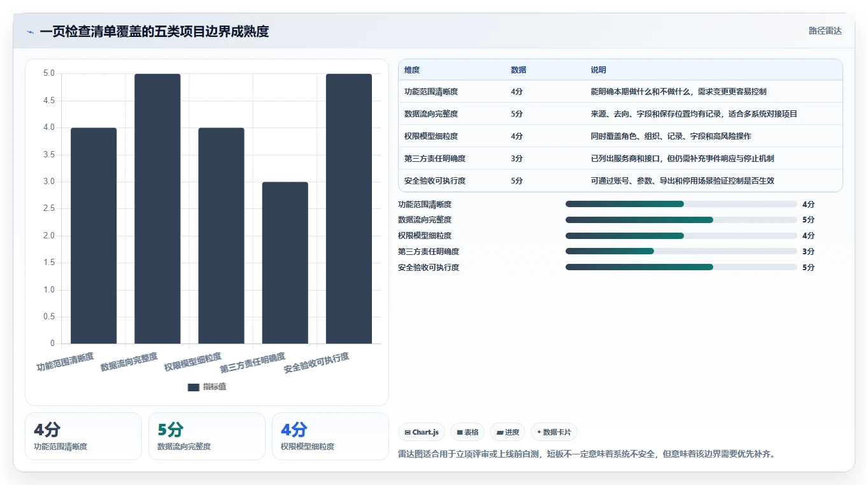Click the 说明 column header

(599, 70)
